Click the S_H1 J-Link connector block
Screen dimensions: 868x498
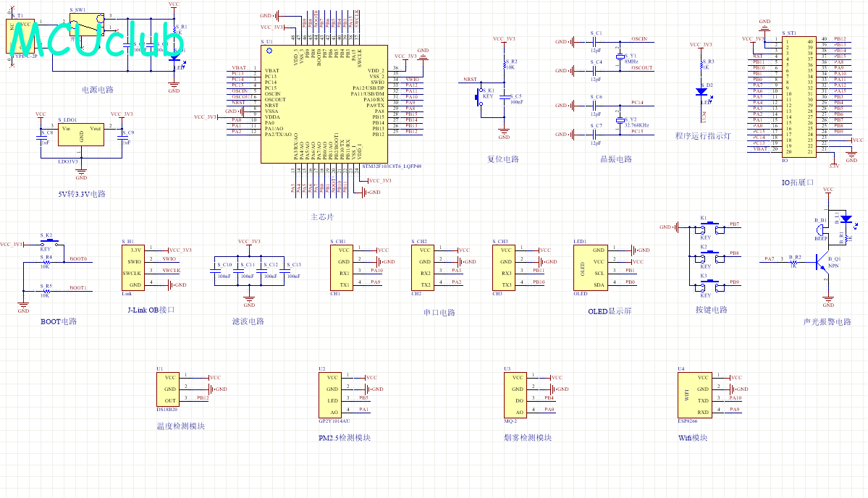pyautogui.click(x=133, y=267)
